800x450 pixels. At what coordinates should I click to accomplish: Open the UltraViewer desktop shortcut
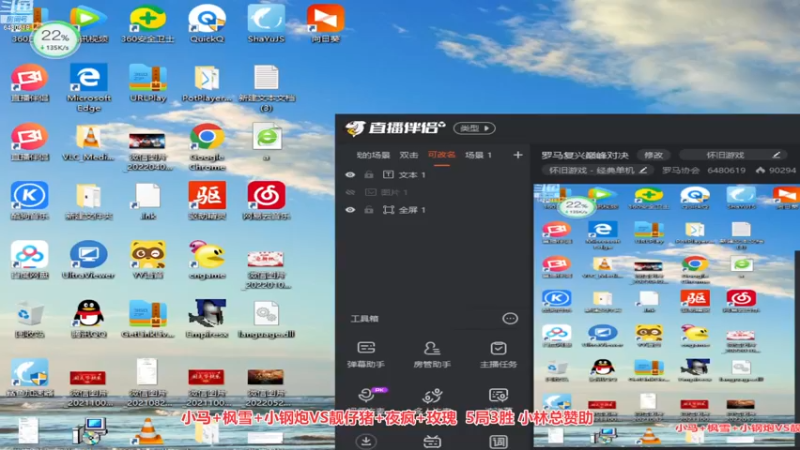pos(88,260)
